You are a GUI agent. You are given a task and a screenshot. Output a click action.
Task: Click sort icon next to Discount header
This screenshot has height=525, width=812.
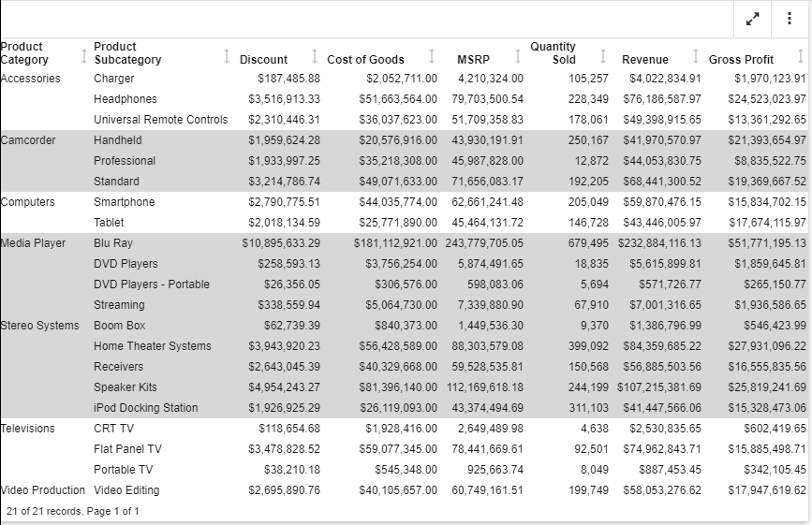click(315, 56)
